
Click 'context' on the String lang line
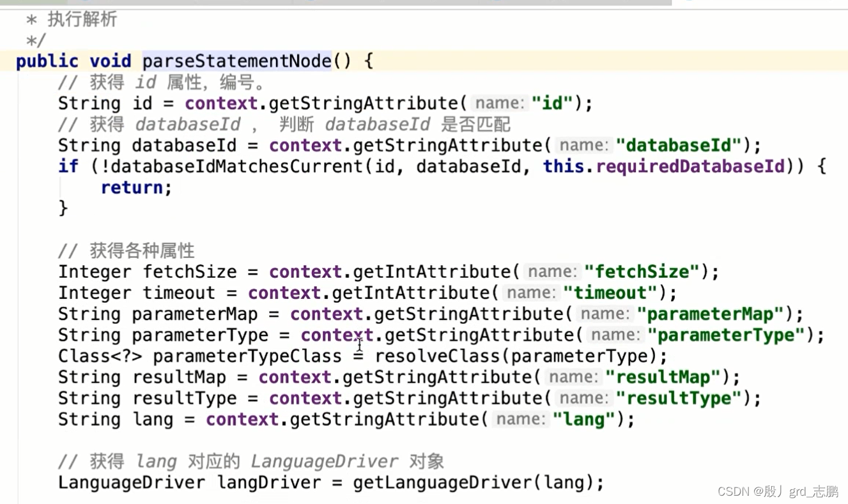click(x=242, y=419)
